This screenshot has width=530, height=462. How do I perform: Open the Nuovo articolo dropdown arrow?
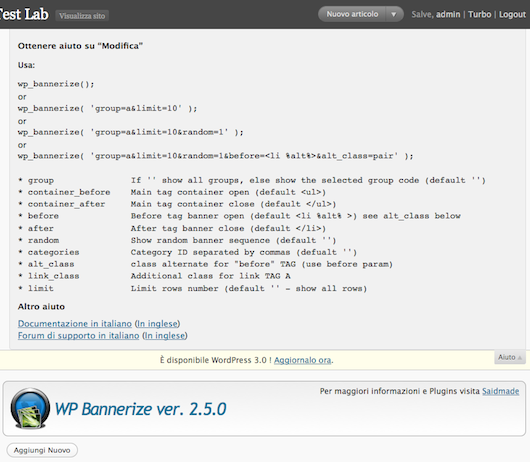click(394, 14)
